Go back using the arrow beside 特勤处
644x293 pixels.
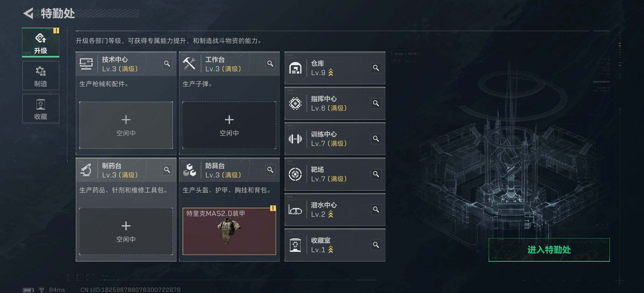tap(28, 13)
